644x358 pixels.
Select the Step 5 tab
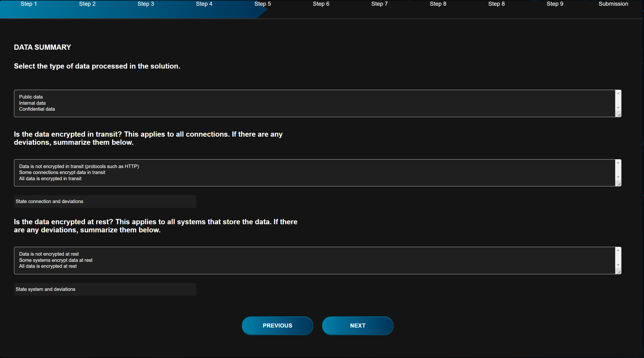pos(263,4)
